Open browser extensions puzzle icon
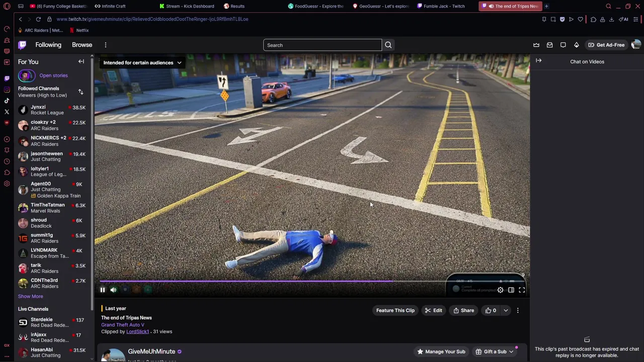This screenshot has height=362, width=644. coord(593,19)
